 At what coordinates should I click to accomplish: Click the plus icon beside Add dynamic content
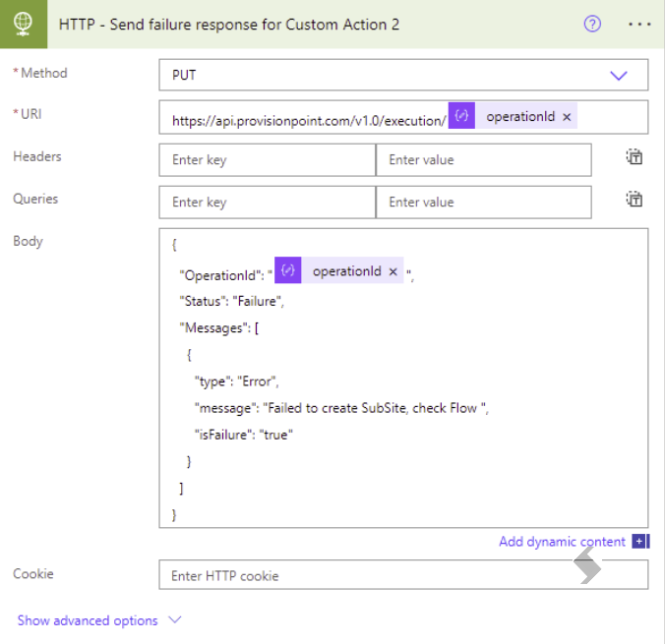click(640, 542)
